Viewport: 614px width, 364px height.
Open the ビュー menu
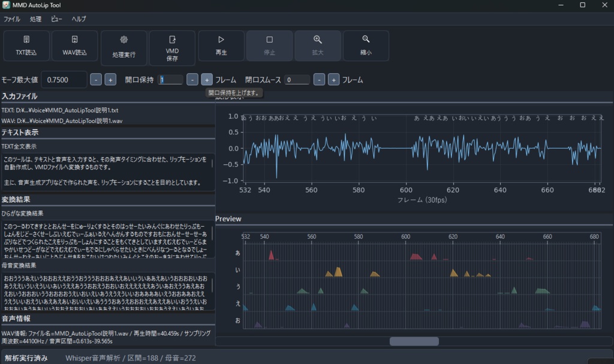[57, 19]
